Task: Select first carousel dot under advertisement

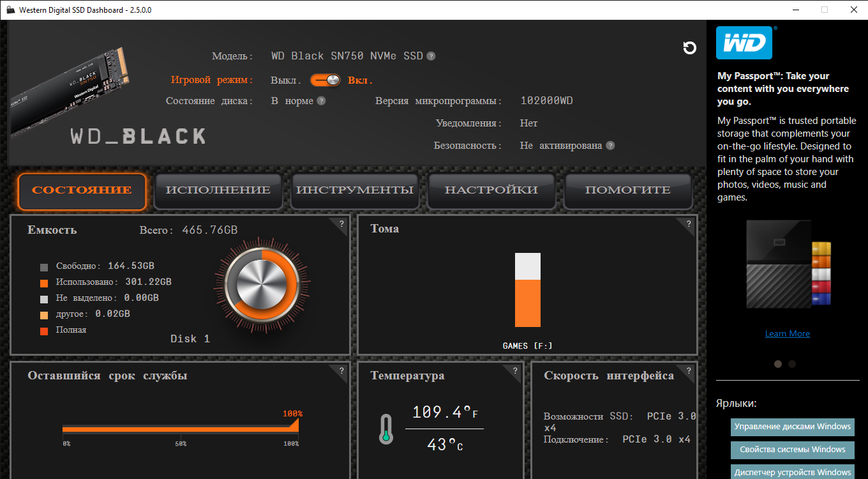Action: point(778,364)
